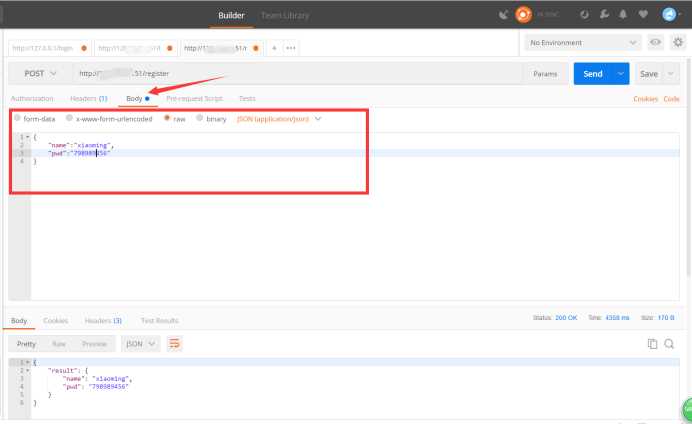Open the Code link
Screen dimensions: 692x424
(x=671, y=99)
